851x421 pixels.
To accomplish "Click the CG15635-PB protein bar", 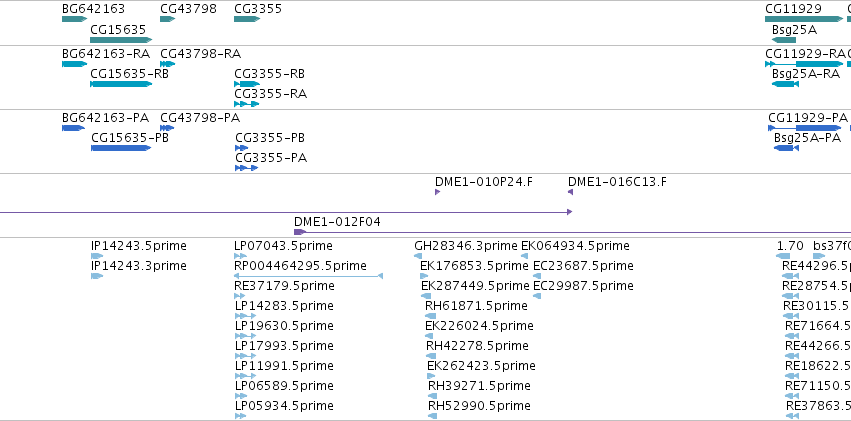I will coord(121,148).
